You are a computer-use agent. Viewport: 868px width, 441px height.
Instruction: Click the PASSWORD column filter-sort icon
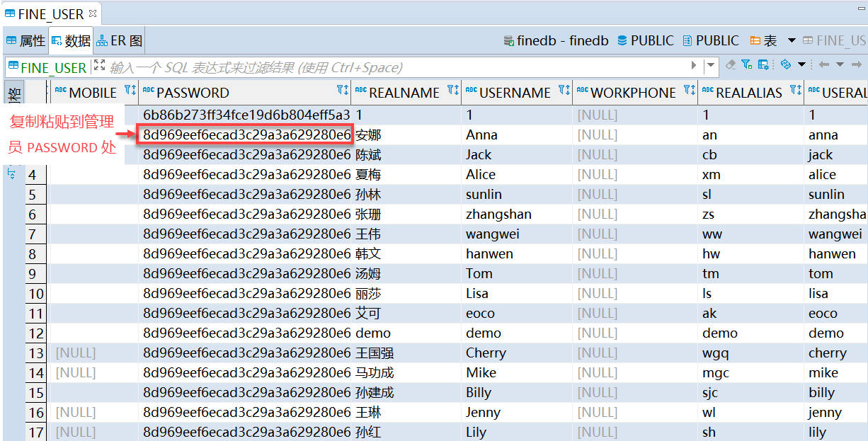(343, 90)
